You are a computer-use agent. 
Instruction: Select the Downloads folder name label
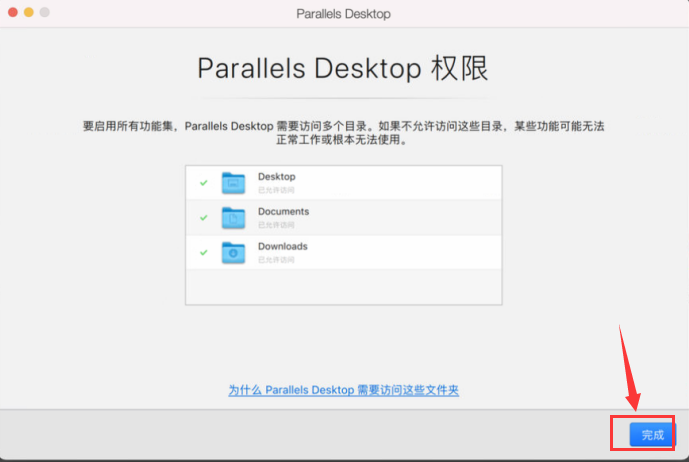282,247
